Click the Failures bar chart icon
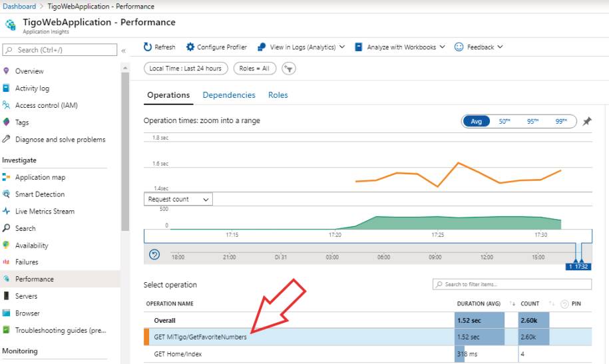The image size is (609, 364). pyautogui.click(x=6, y=262)
